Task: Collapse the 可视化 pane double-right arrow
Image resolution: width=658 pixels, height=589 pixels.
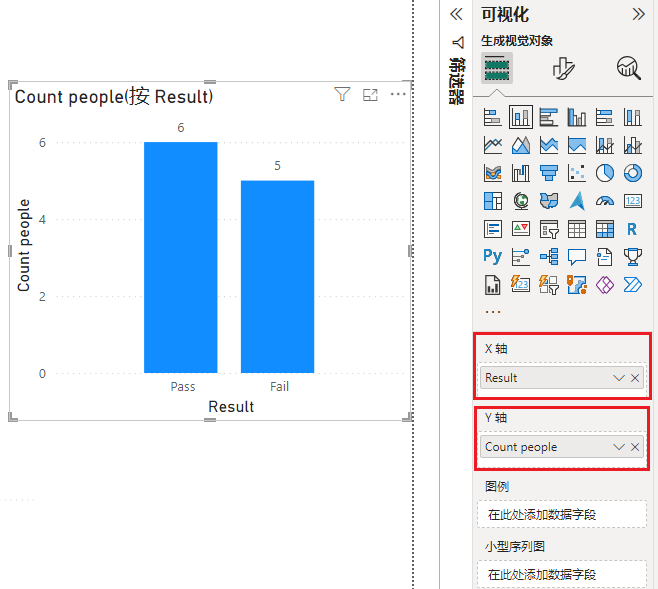Action: [x=638, y=14]
